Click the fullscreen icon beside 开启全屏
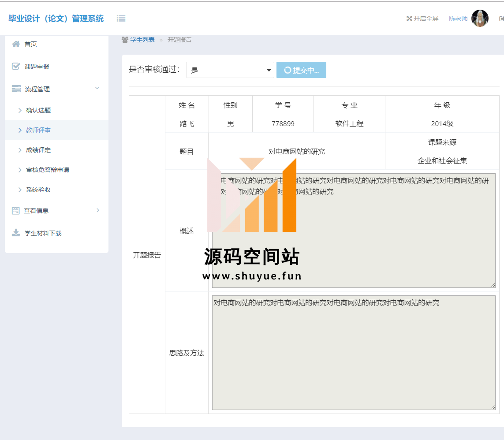The width and height of the screenshot is (504, 440). coord(409,19)
